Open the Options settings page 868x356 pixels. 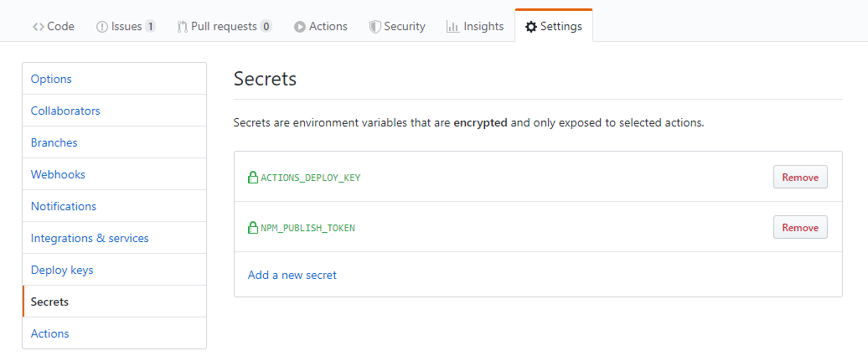tap(51, 79)
